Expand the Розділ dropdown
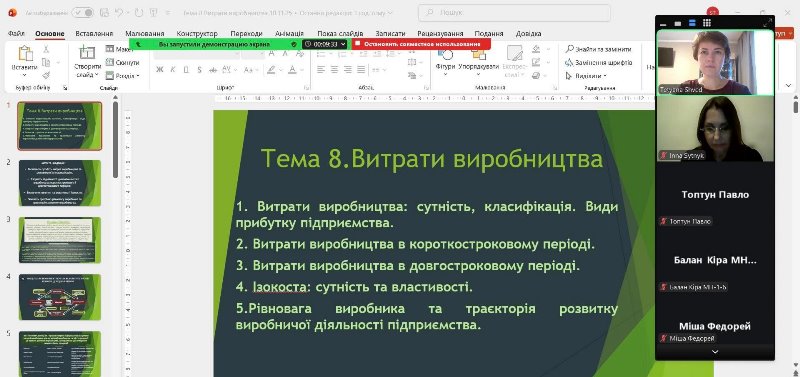This screenshot has height=377, width=800. tap(122, 76)
